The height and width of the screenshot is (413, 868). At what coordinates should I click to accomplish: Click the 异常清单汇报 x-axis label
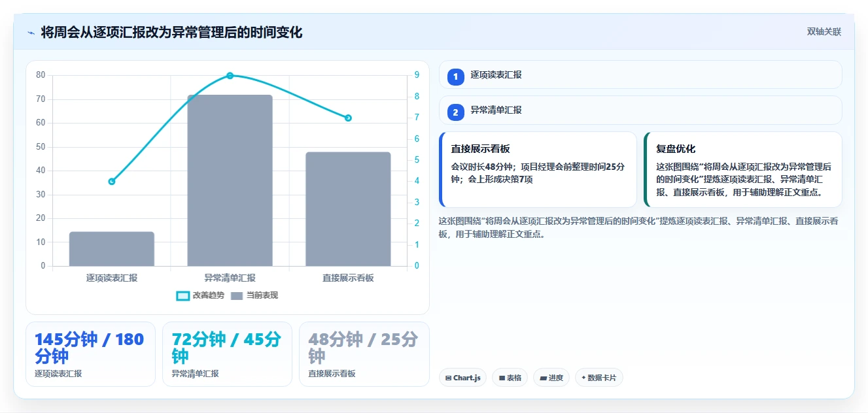[230, 278]
